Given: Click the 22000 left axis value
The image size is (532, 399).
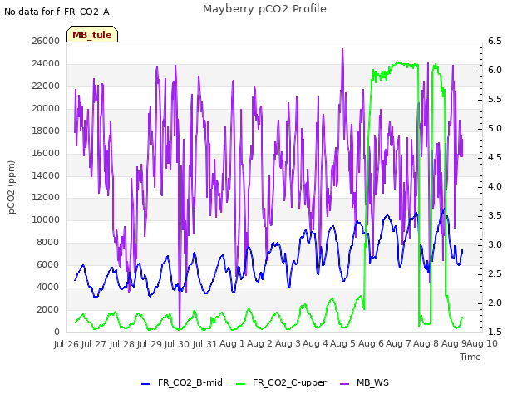Looking at the screenshot, I should click(46, 86).
